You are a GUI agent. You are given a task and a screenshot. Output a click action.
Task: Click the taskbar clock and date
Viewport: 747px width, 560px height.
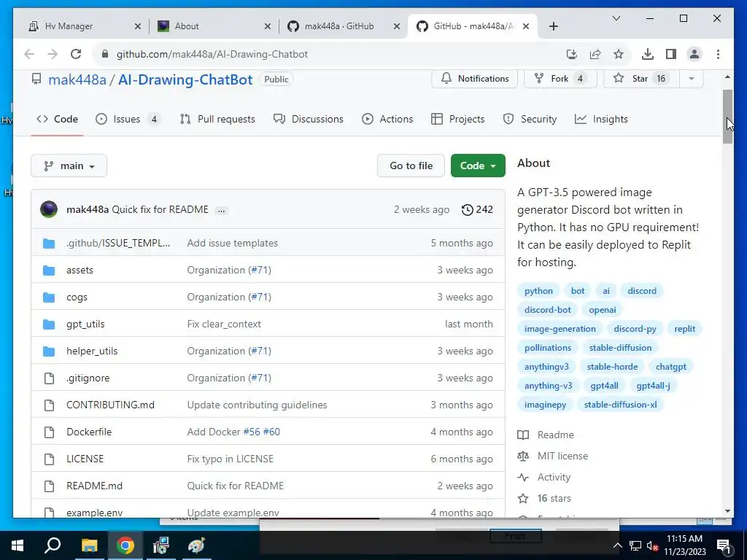(x=684, y=545)
